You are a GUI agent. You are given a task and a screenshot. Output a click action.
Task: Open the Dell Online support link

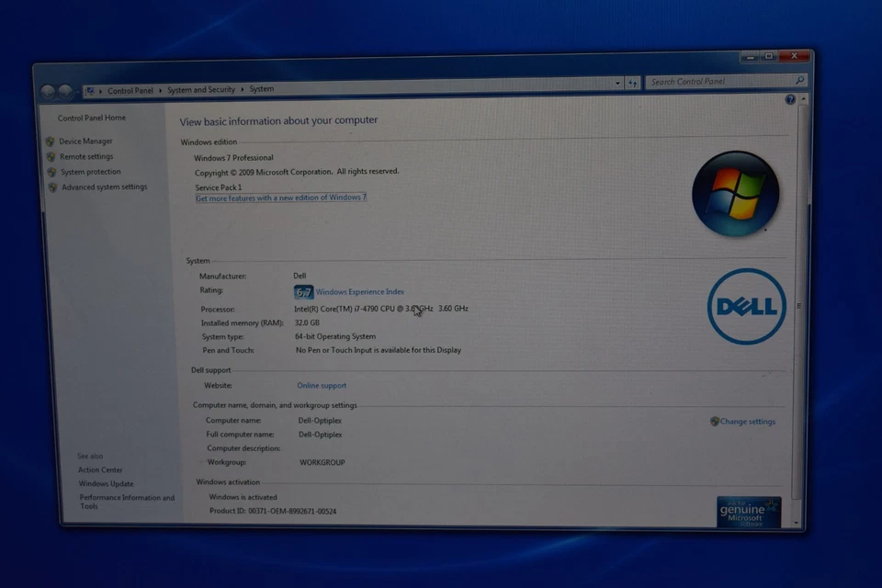pos(322,386)
